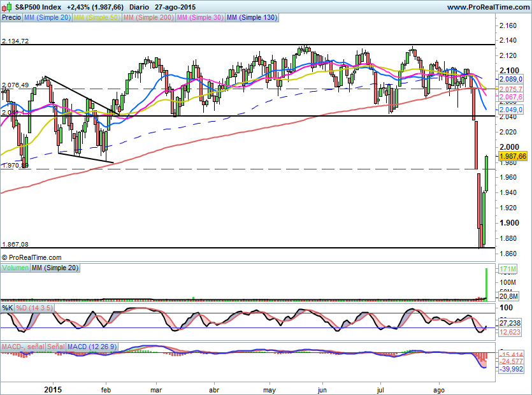Click the 171M volume value tag
The image size is (532, 395).
[508, 269]
